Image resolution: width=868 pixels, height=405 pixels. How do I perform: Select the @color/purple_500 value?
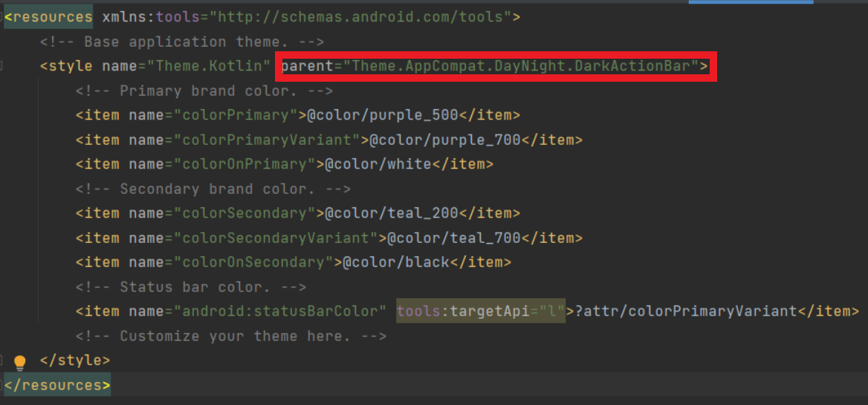click(383, 115)
